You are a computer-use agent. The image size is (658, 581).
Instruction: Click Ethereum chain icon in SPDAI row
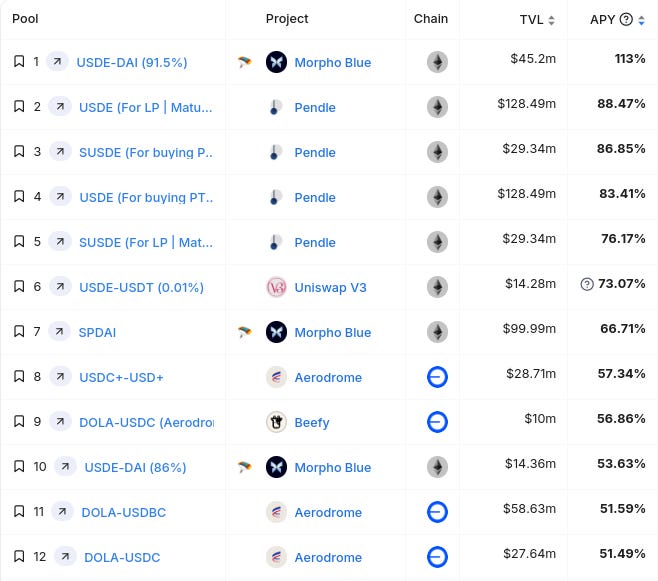(x=437, y=332)
